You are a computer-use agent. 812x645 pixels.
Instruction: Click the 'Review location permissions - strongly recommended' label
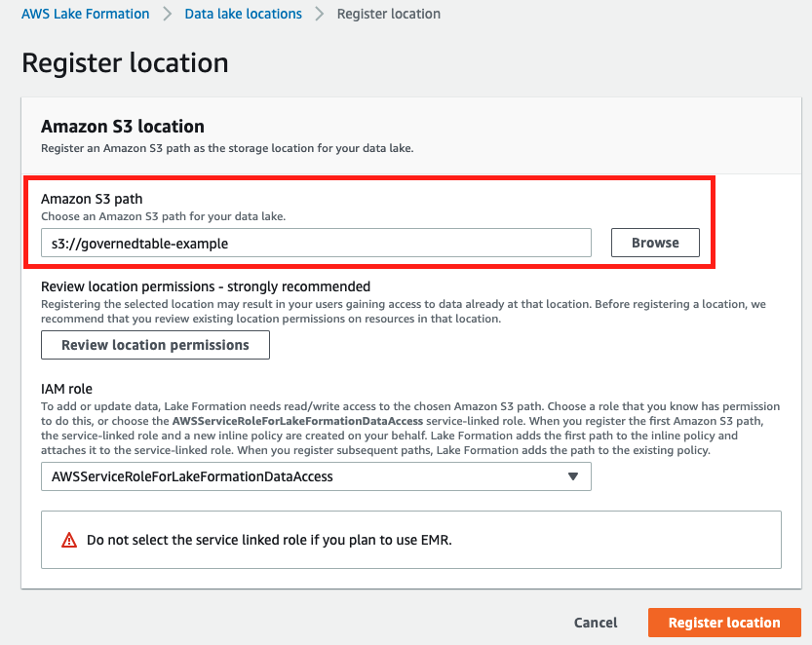(x=206, y=286)
